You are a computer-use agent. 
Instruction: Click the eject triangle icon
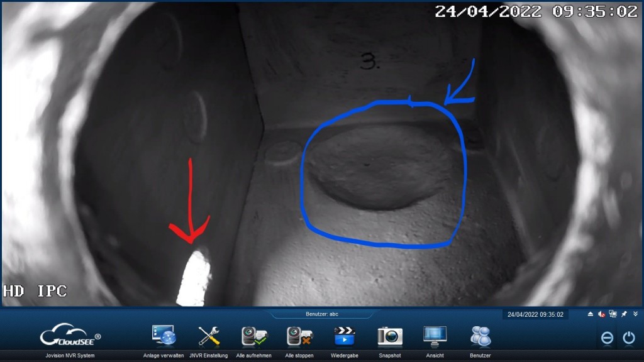(x=591, y=314)
